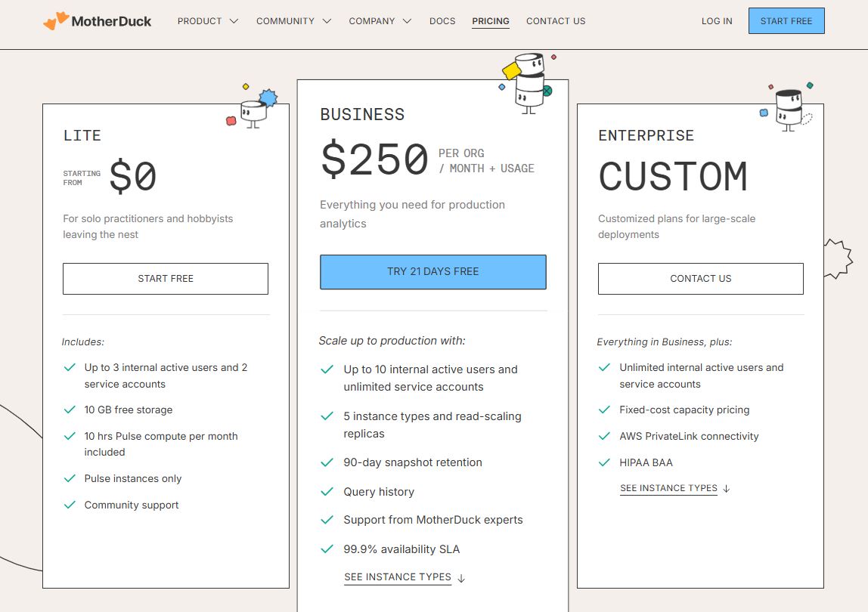Image resolution: width=868 pixels, height=612 pixels.
Task: Click the MotherDuck duck logo icon
Action: (57, 20)
